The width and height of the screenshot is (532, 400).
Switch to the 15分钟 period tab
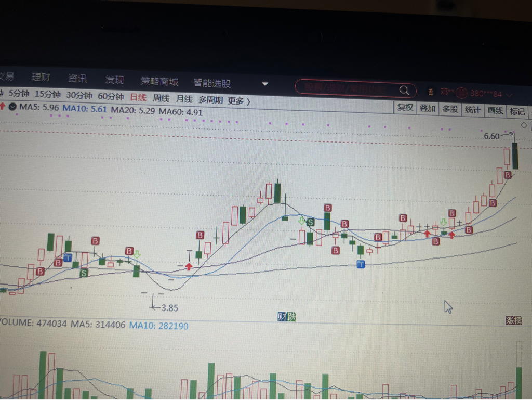pos(47,94)
